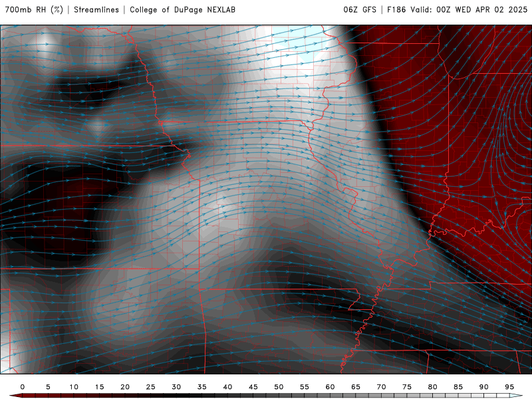Click the colorbar label "45"
This screenshot has height=399, width=532.
(x=253, y=387)
